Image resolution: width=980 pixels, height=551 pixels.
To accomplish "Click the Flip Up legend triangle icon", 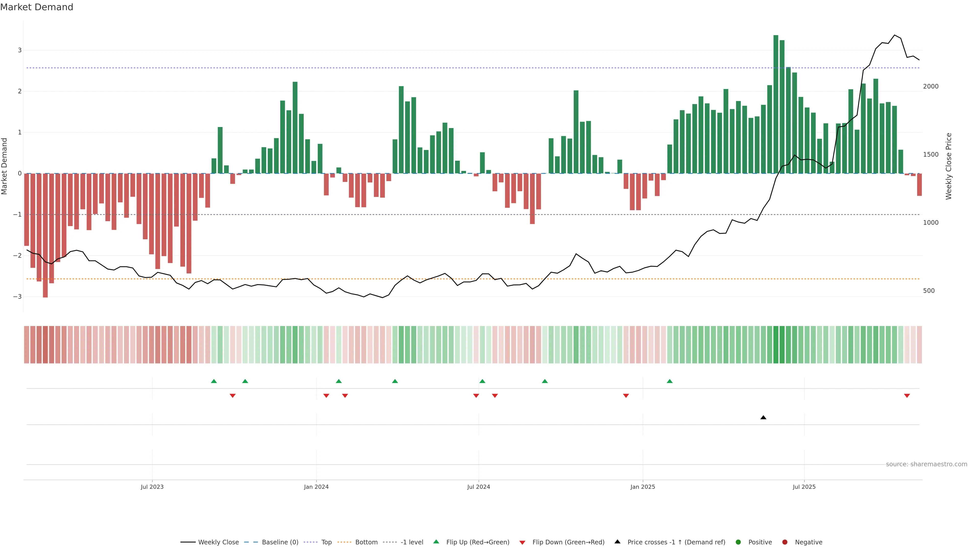I will 436,542.
